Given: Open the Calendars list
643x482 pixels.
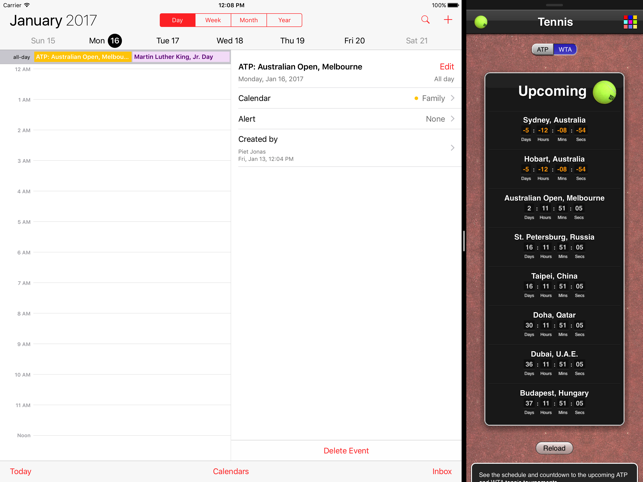Looking at the screenshot, I should click(x=231, y=471).
